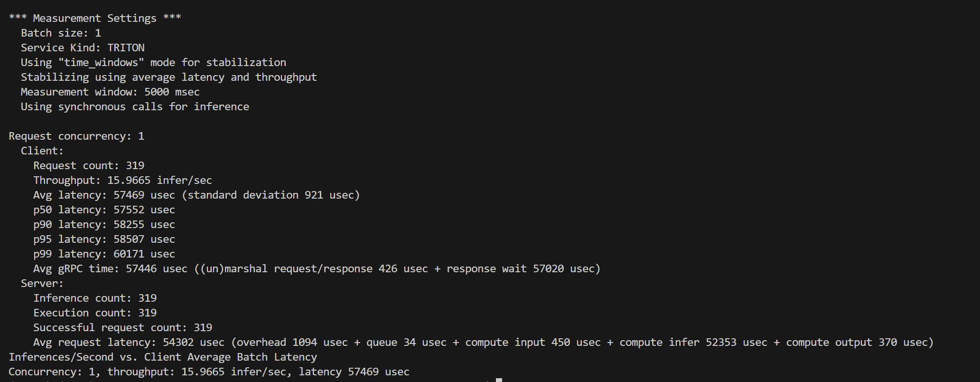
Task: Click the p50 latency line
Action: pos(104,210)
